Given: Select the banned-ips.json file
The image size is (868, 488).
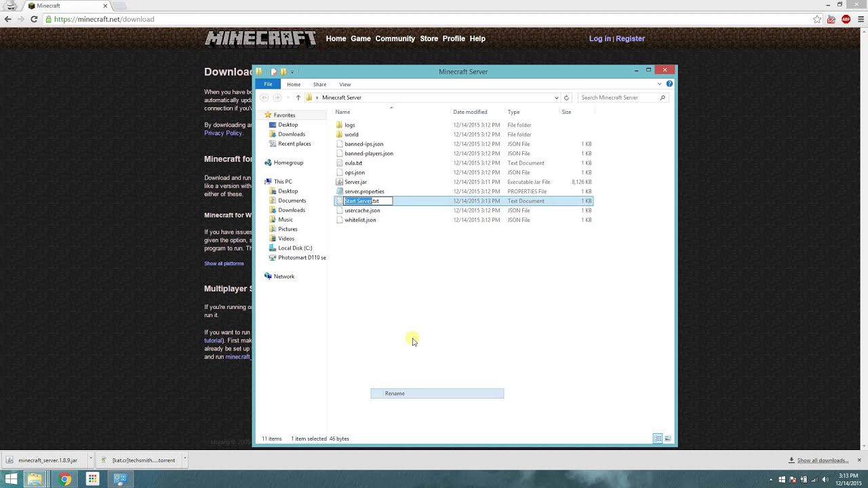Looking at the screenshot, I should tap(363, 144).
